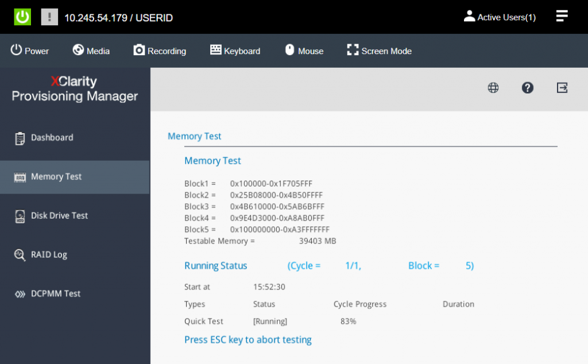
Task: Click the Block4 address range 0x9E4D3000-0xA8AB0FFF
Action: [x=277, y=218]
